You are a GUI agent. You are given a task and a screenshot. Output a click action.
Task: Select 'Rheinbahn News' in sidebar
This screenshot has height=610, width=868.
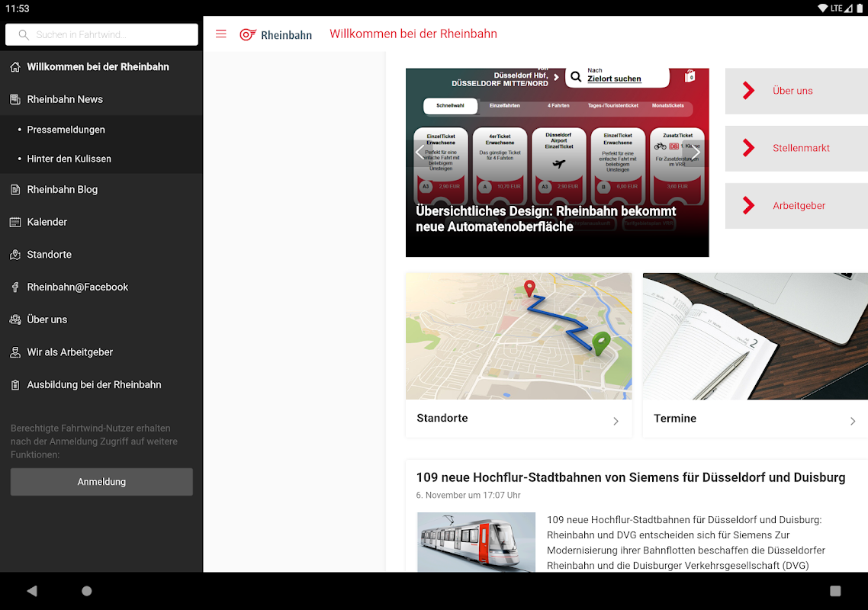[101, 100]
